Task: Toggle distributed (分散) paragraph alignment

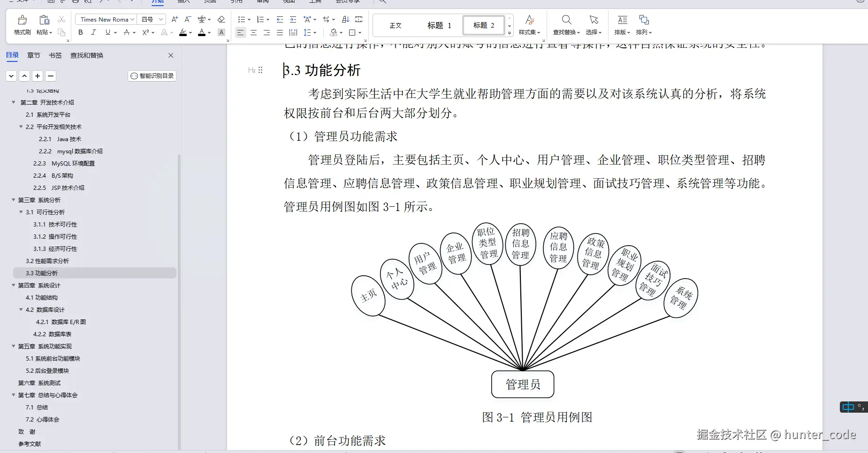Action: (293, 32)
